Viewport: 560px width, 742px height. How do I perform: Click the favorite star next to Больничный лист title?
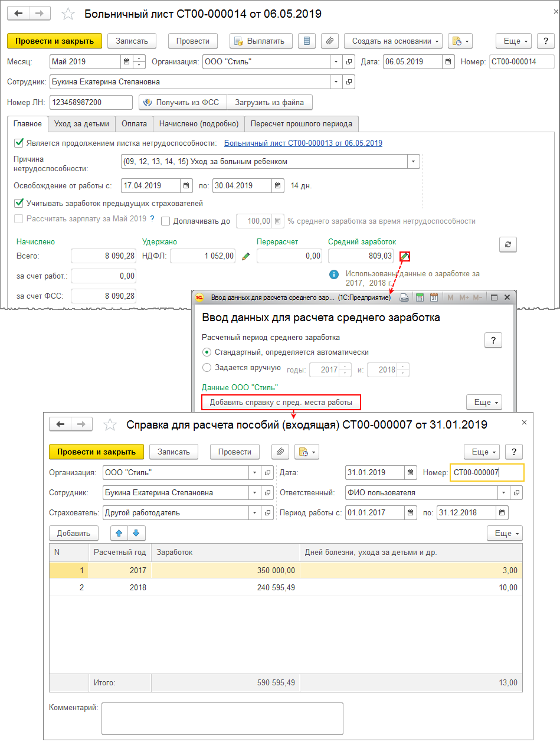[69, 14]
